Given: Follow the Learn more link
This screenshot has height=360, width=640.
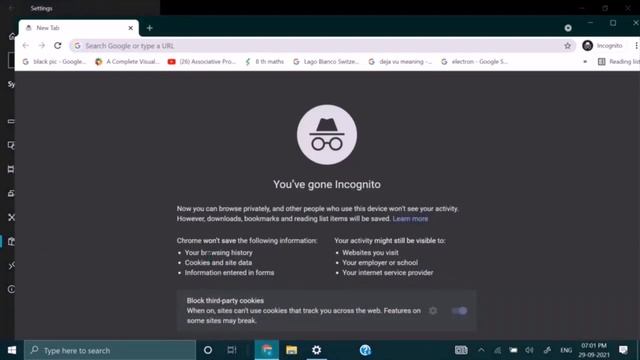Looking at the screenshot, I should click(x=410, y=219).
